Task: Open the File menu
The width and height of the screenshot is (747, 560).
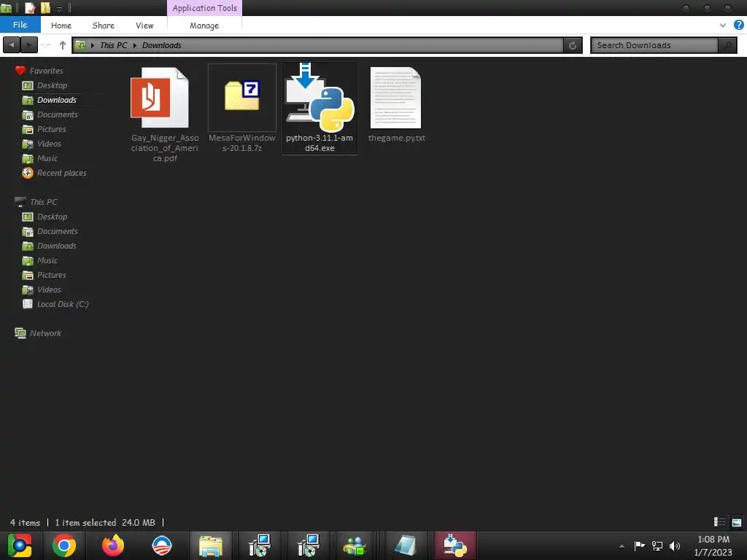Action: coord(20,25)
